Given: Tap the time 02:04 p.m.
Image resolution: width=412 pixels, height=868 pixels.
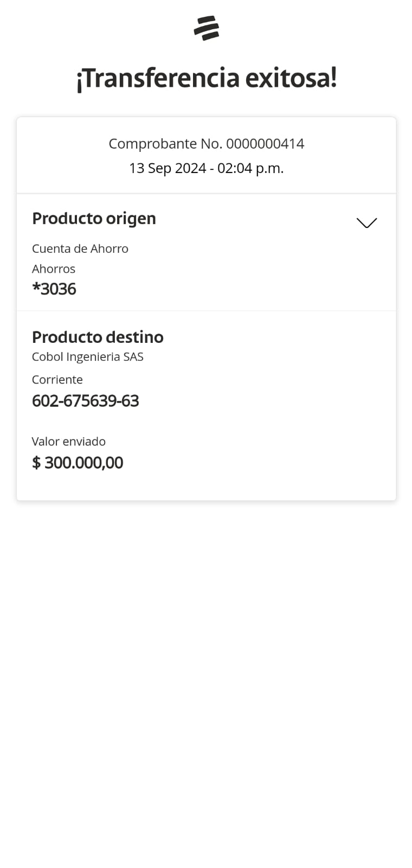Looking at the screenshot, I should (x=250, y=168).
